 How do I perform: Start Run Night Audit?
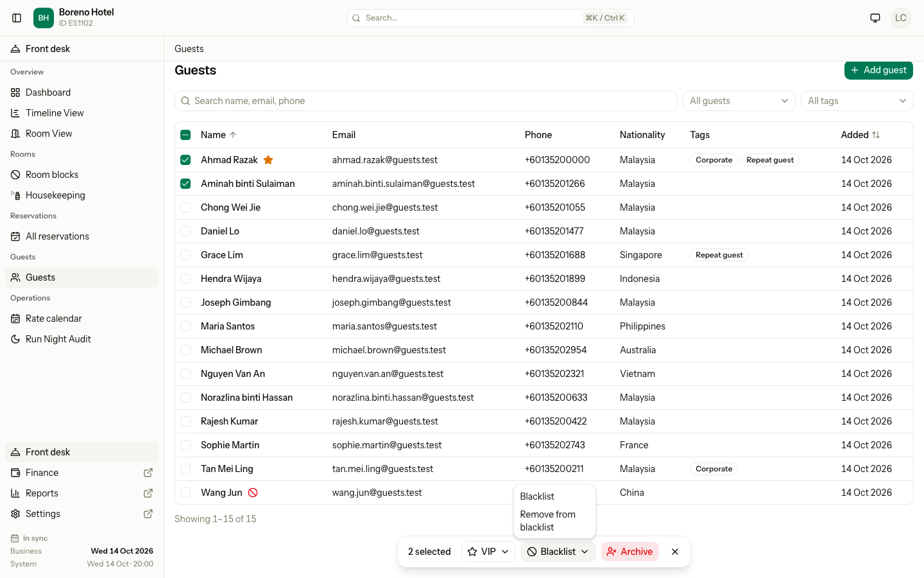[x=81, y=339]
